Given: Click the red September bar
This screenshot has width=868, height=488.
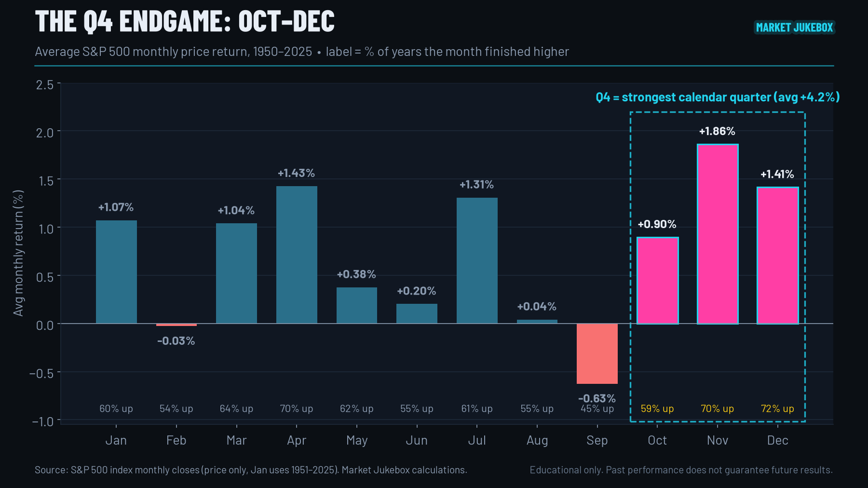Looking at the screenshot, I should click(x=597, y=353).
